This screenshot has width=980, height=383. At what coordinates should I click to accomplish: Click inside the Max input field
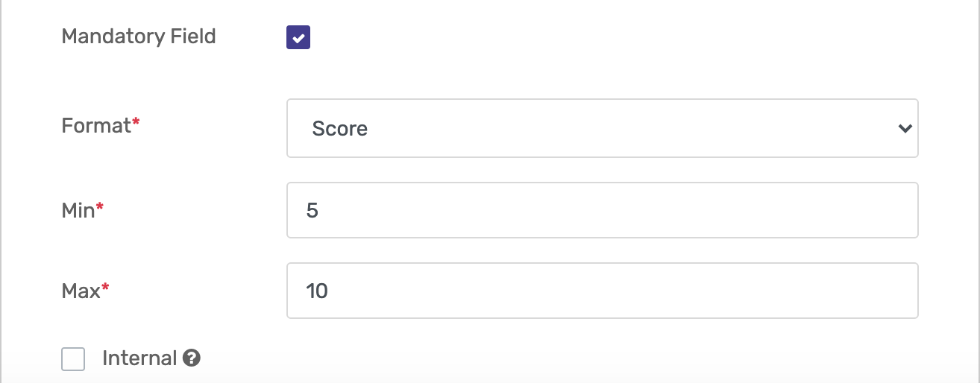pyautogui.click(x=602, y=291)
